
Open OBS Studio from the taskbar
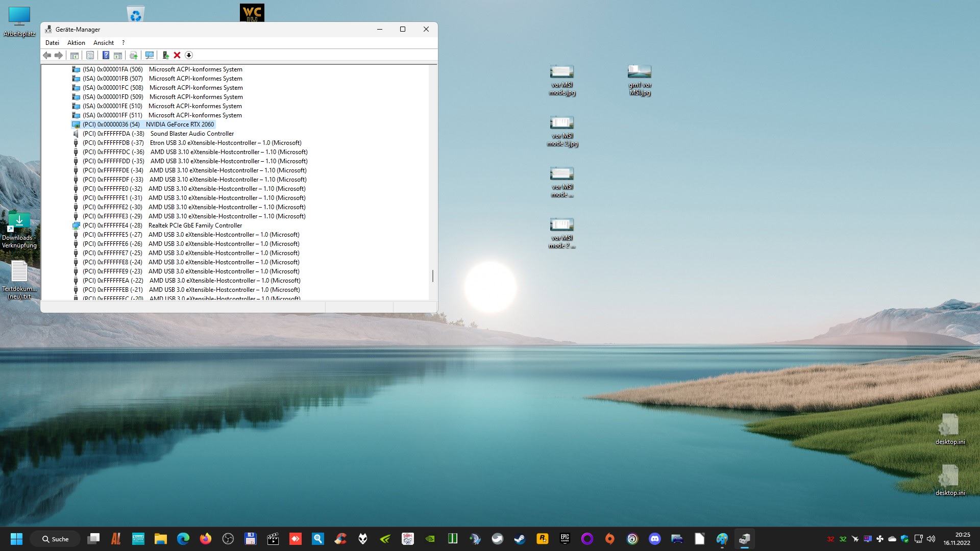228,539
